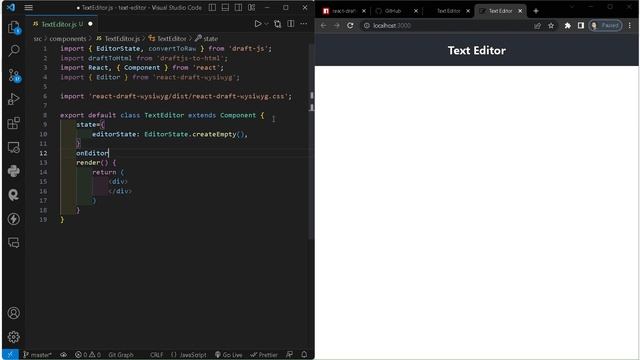Viewport: 640px width, 360px height.
Task: Open the chat-bubbles icon in the activity bar
Action: [14, 243]
